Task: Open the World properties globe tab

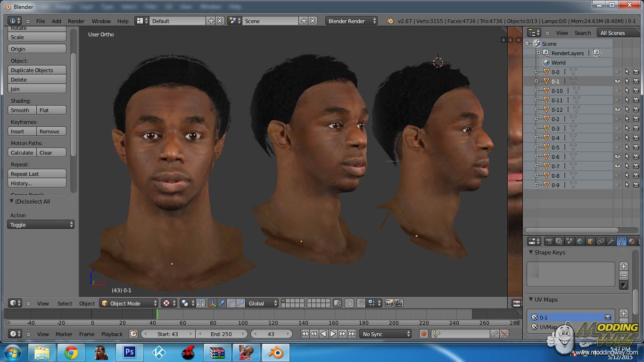Action: point(580,241)
